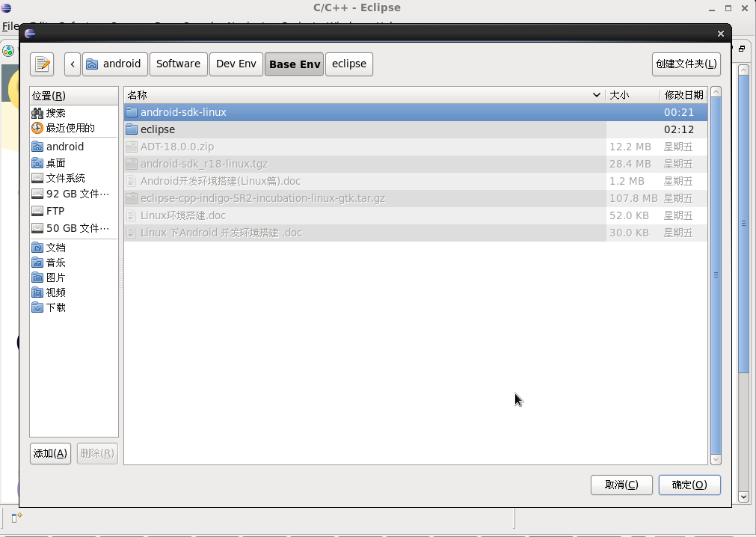Click the type-a-filename pencil icon
This screenshot has height=537, width=756.
pos(41,64)
